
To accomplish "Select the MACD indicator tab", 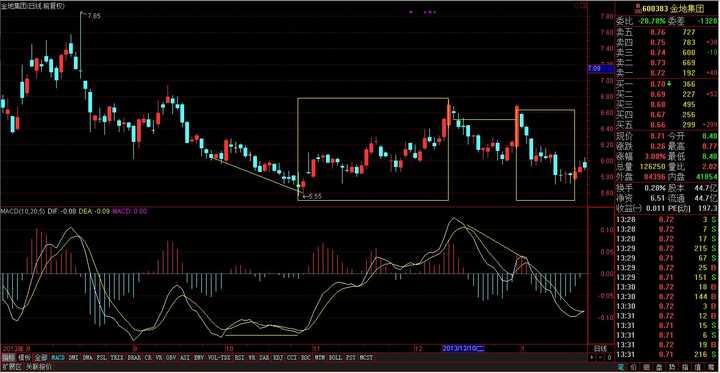I will [x=58, y=357].
